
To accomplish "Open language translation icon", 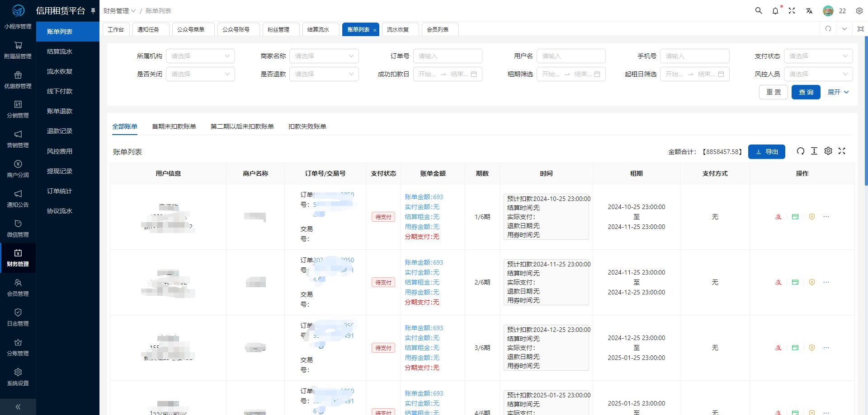I will click(809, 10).
